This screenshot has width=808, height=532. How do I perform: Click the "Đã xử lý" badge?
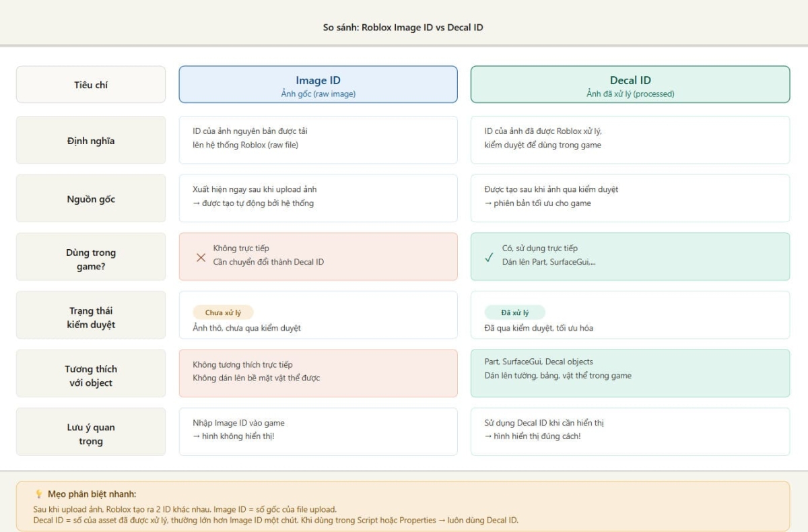(x=514, y=312)
